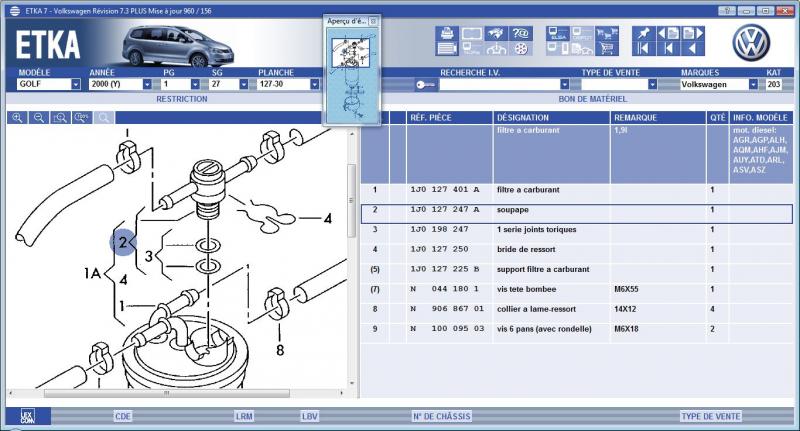Click the Info. modèle column header

tap(761, 118)
